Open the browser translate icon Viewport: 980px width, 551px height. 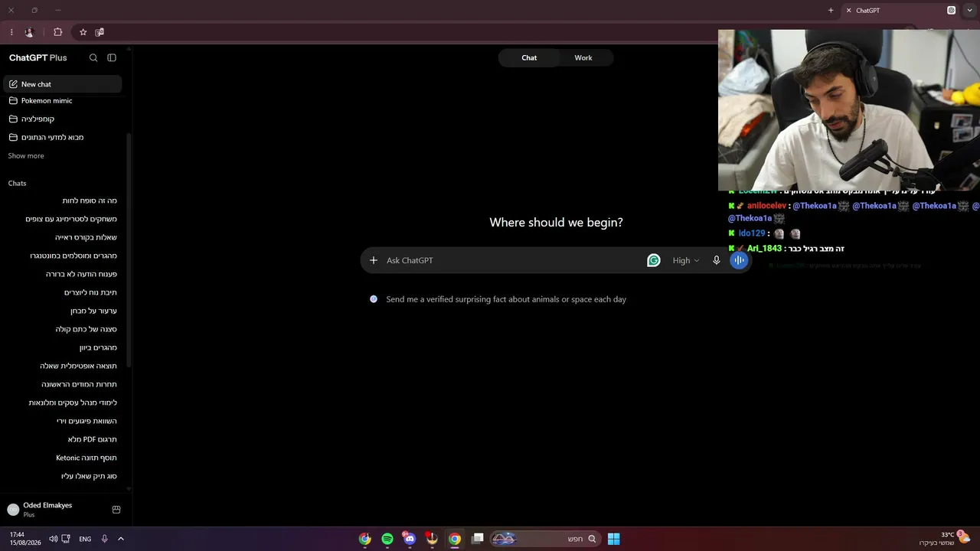100,32
